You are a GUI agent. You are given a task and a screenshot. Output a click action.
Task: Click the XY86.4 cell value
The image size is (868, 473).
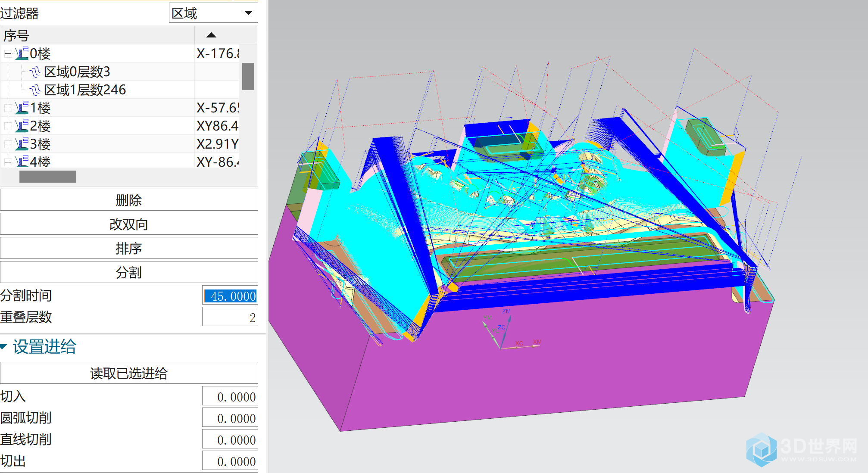218,126
